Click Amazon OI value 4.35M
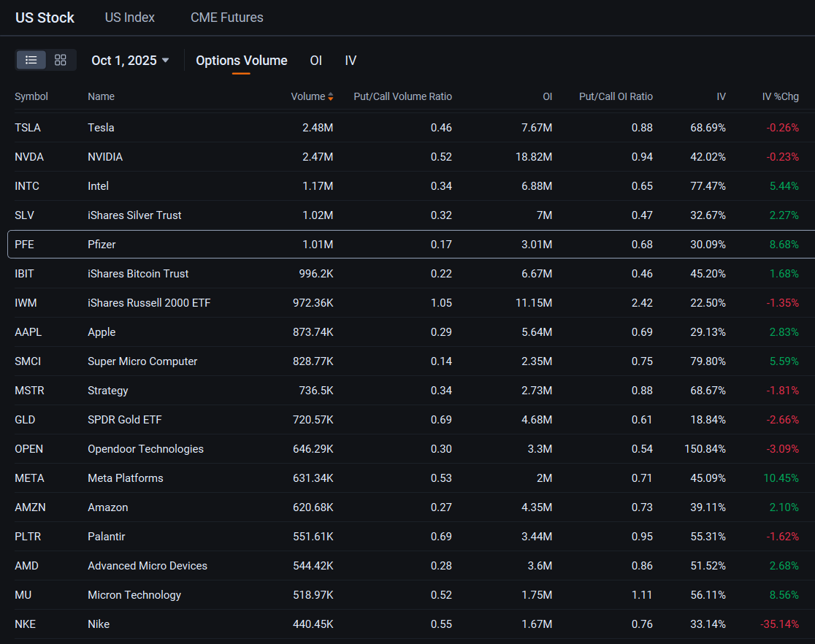This screenshot has height=644, width=815. tap(537, 507)
